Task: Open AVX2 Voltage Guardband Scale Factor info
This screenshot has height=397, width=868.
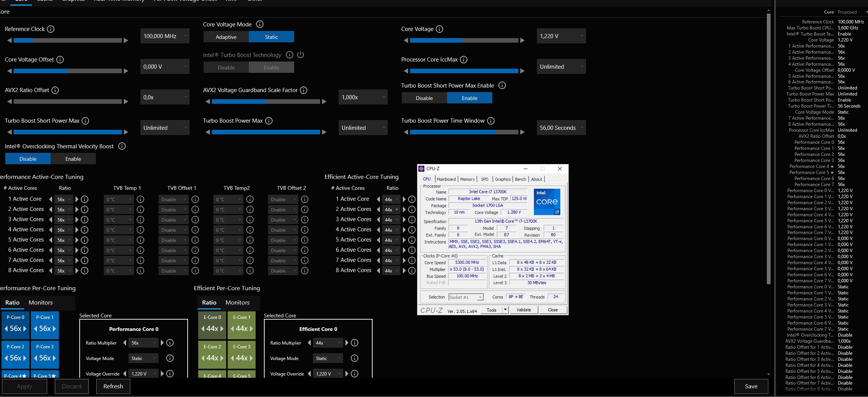Action: (304, 90)
